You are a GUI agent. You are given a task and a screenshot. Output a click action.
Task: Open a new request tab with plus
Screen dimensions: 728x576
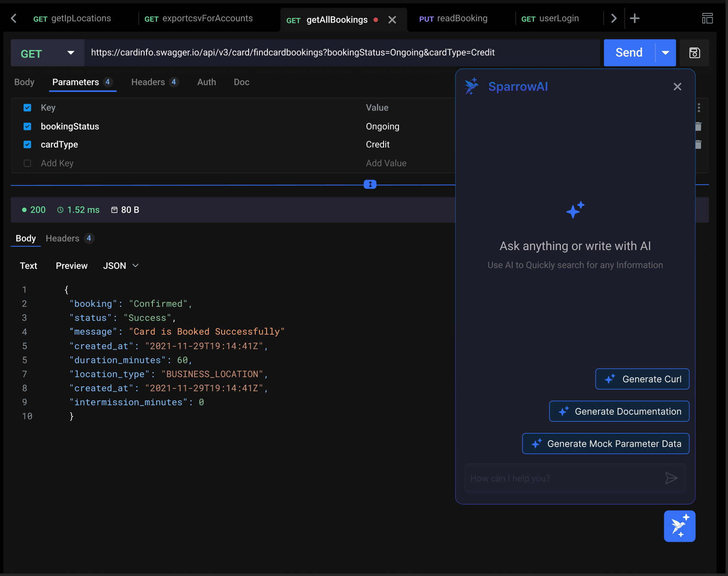pyautogui.click(x=635, y=18)
